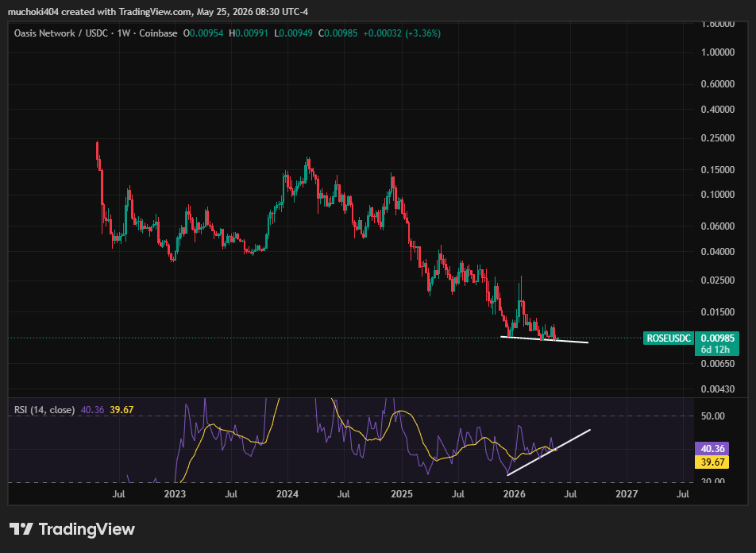
Task: Click the 1.00000 price scale level
Action: pyautogui.click(x=717, y=52)
